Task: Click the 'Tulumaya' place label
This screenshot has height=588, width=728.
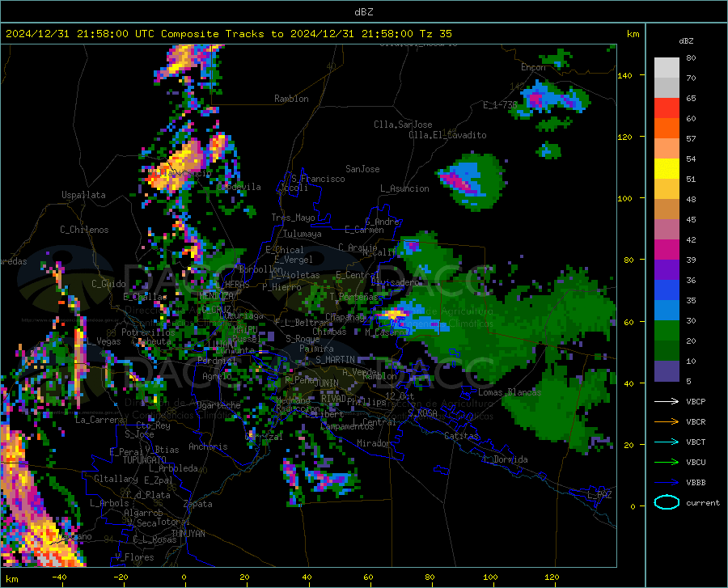Action: click(x=302, y=234)
